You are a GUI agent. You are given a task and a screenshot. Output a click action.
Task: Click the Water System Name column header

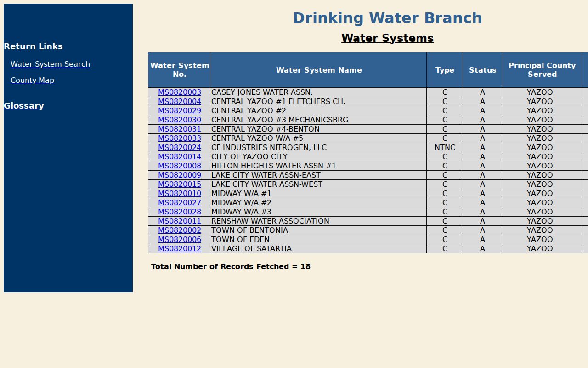(x=319, y=70)
